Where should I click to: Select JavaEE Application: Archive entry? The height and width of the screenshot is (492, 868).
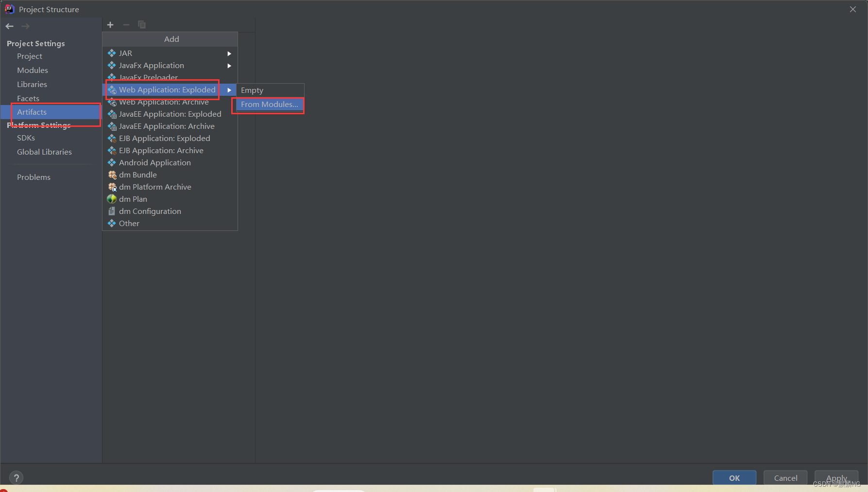170,126
